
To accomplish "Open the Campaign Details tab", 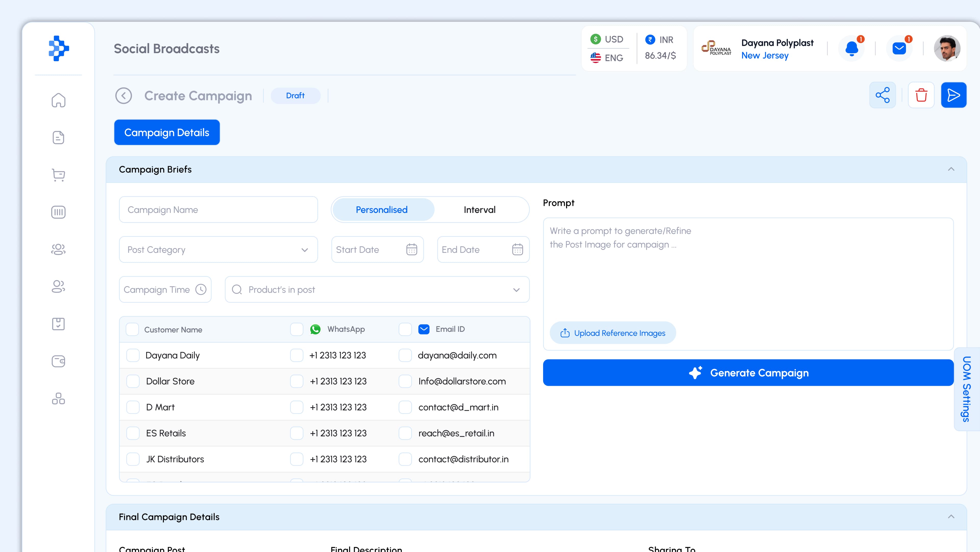I will [x=167, y=132].
